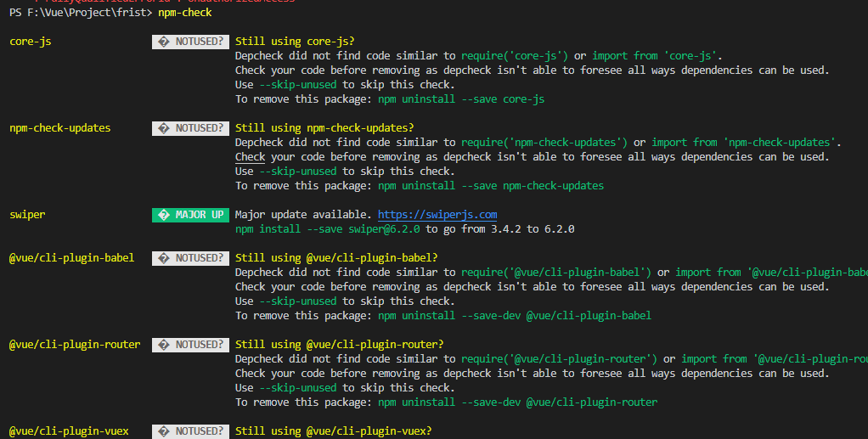Click require('@vue/cli-plugin-router') code snippet
The height and width of the screenshot is (439, 868).
tap(559, 358)
